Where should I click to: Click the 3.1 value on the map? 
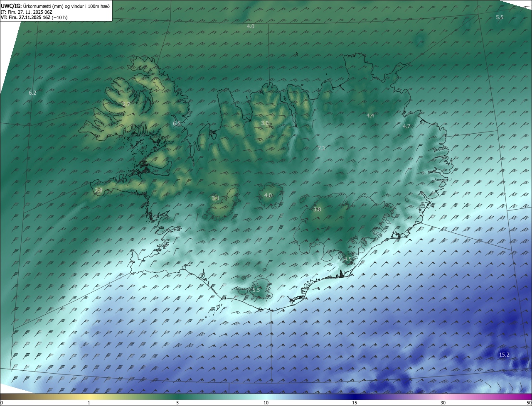(x=216, y=198)
